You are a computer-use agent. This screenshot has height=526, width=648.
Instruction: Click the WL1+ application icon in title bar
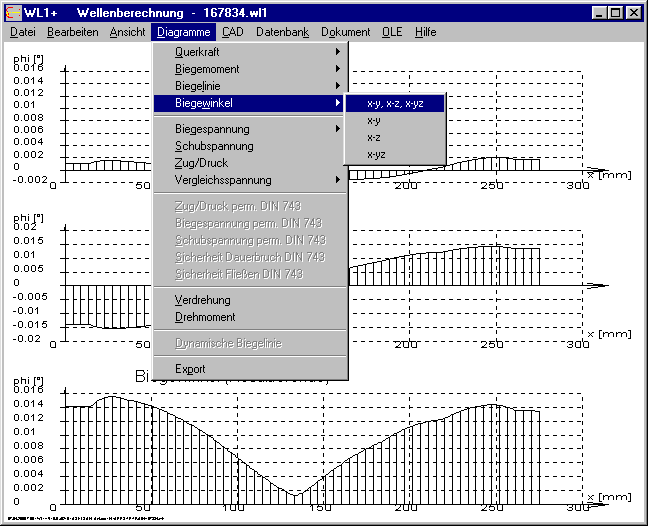pyautogui.click(x=12, y=13)
